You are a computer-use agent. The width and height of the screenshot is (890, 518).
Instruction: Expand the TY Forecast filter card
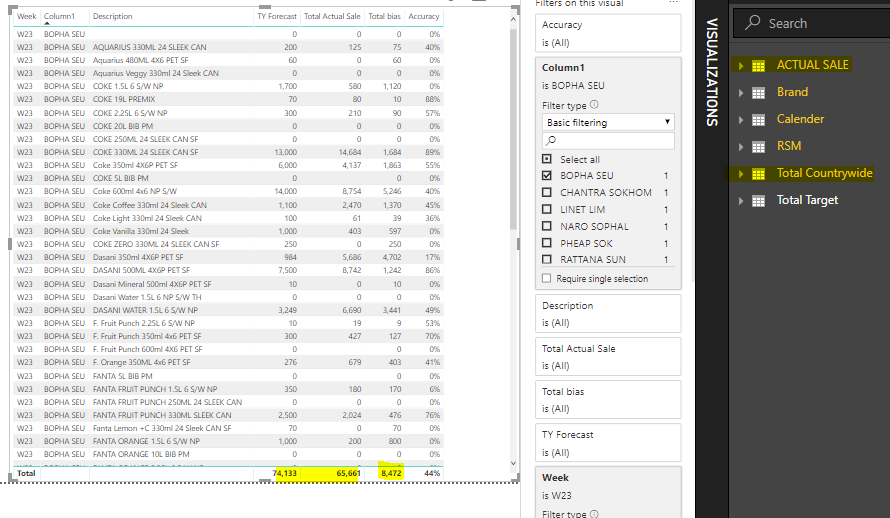608,443
